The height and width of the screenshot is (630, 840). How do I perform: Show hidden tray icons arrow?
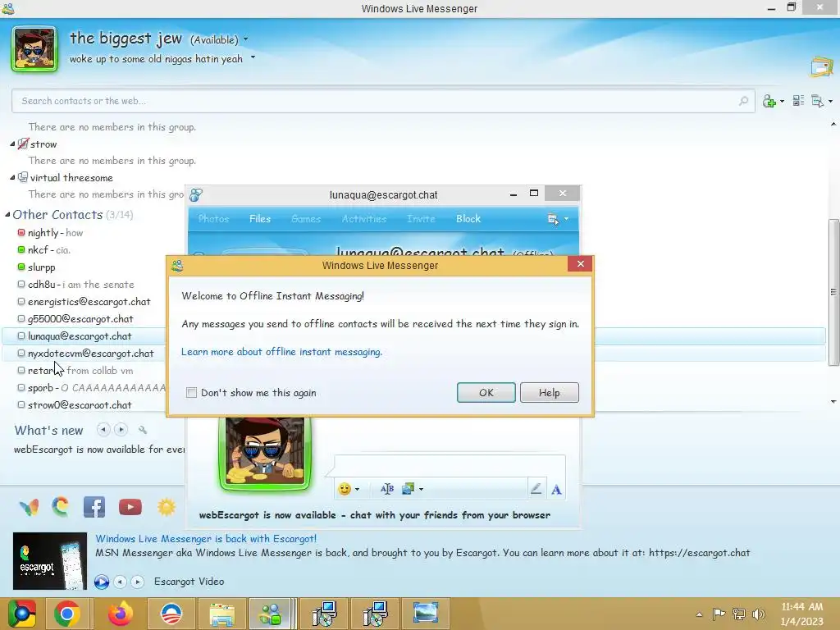(699, 614)
